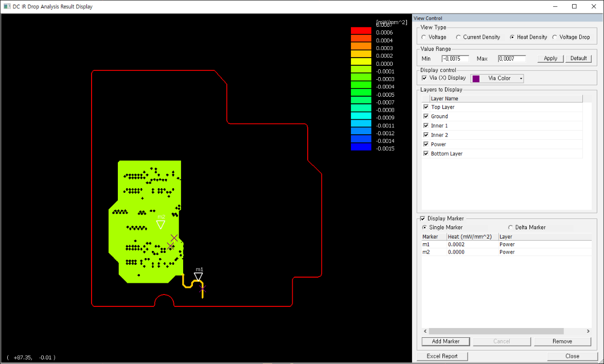Uncheck the Power layer
Screen dimensions: 604x364
pyautogui.click(x=425, y=144)
